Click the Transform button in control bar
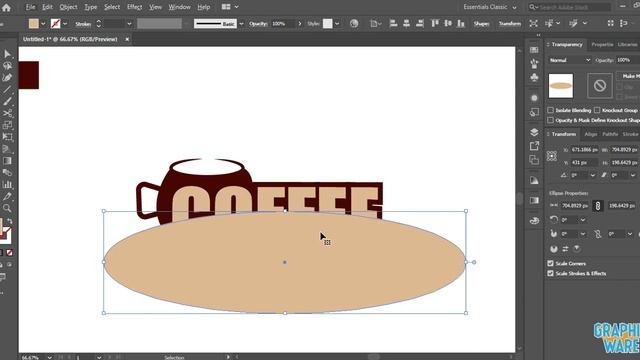 [x=510, y=24]
